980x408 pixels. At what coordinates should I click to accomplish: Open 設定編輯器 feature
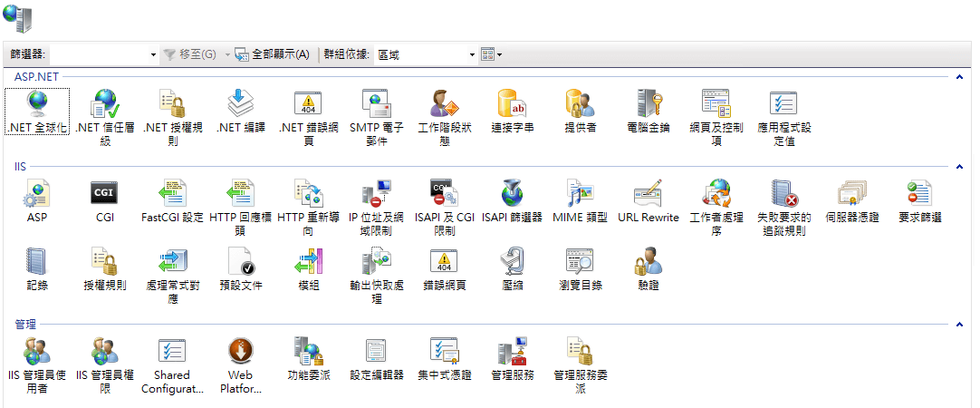[376, 359]
